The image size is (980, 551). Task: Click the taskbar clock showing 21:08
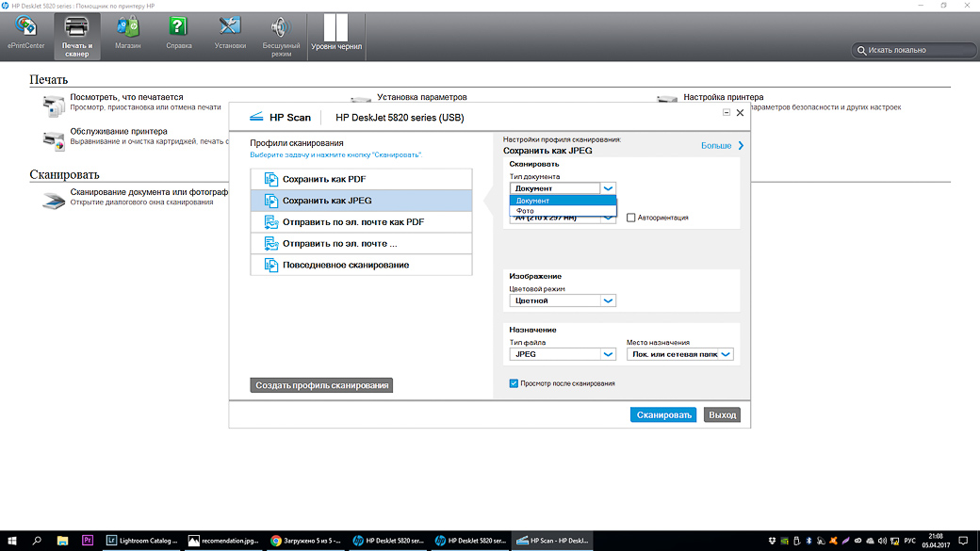936,541
